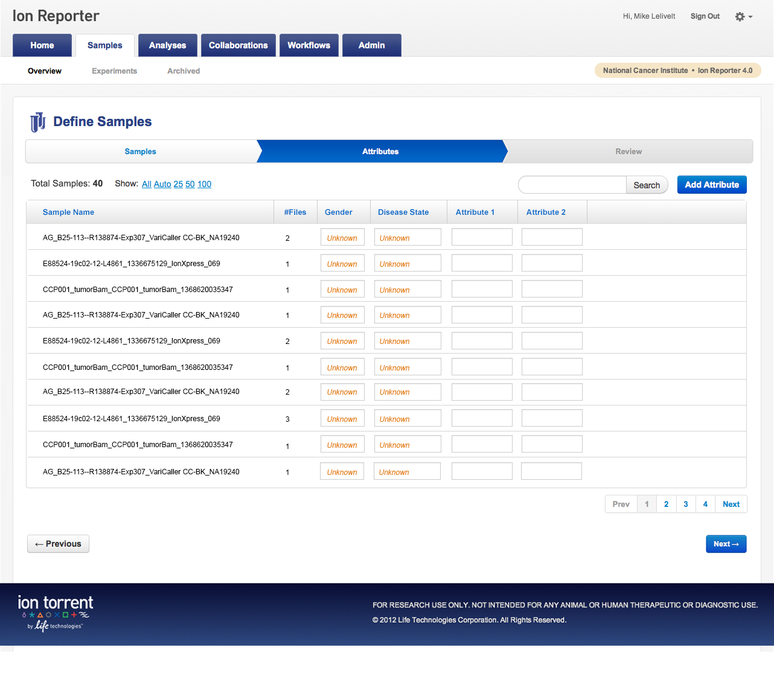Screen dimensions: 774x700
Task: Jump to the Review wizard step
Action: [x=628, y=151]
